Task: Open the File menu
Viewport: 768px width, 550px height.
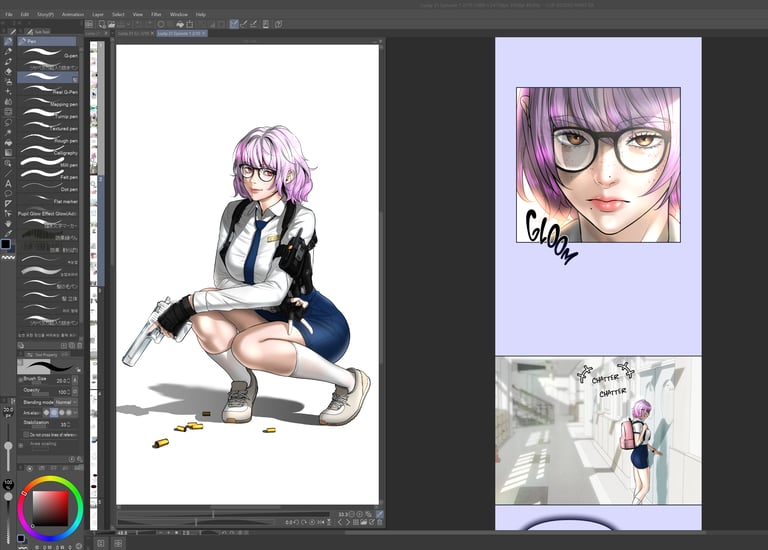Action: (9, 15)
